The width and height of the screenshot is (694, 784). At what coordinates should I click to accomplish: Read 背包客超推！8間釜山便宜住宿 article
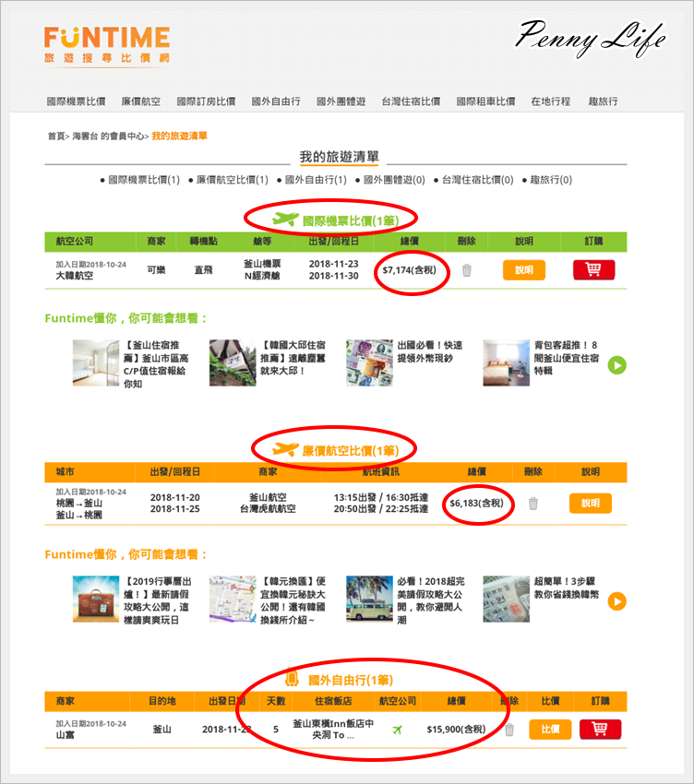tap(567, 358)
